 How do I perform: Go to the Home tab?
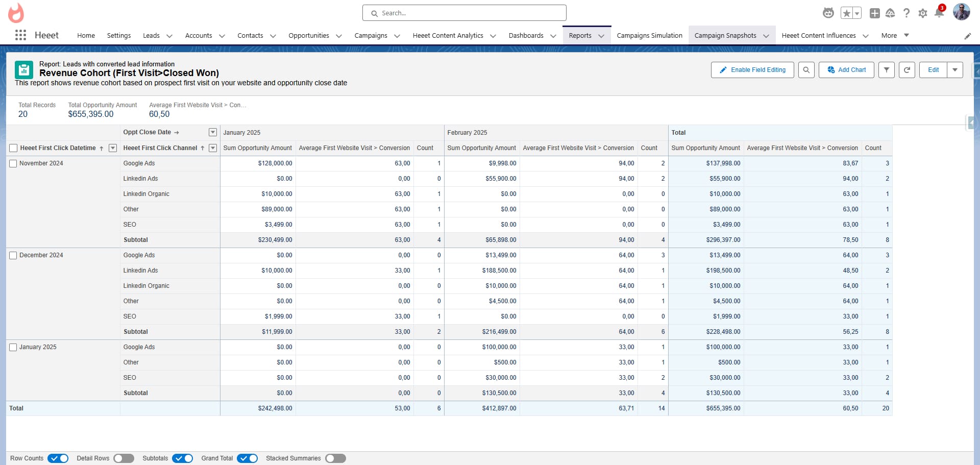[86, 35]
